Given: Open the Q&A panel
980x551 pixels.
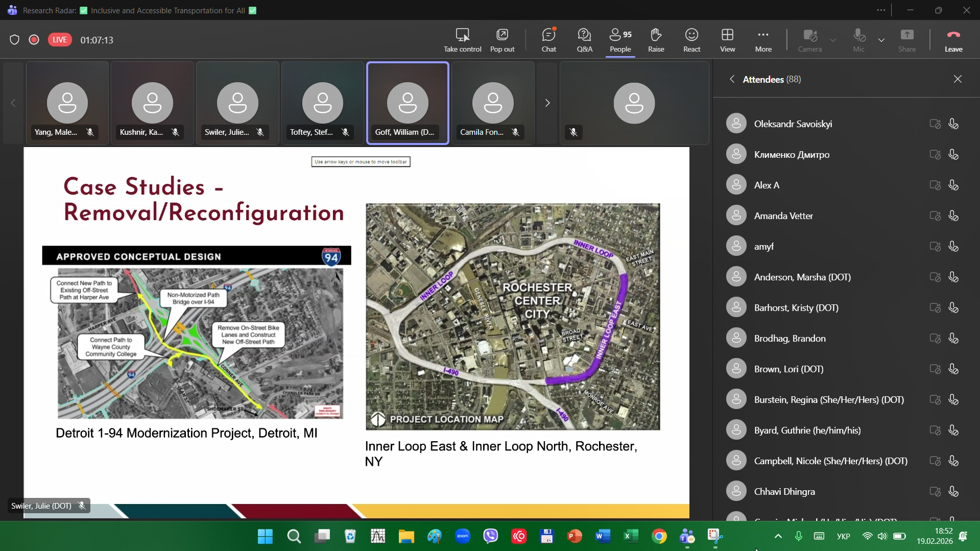Looking at the screenshot, I should coord(584,40).
